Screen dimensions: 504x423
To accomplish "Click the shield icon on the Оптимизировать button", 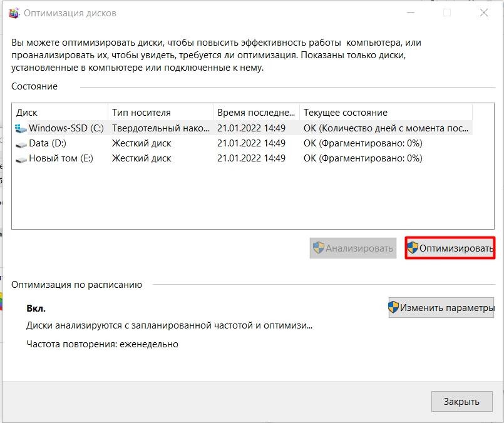I will click(413, 248).
